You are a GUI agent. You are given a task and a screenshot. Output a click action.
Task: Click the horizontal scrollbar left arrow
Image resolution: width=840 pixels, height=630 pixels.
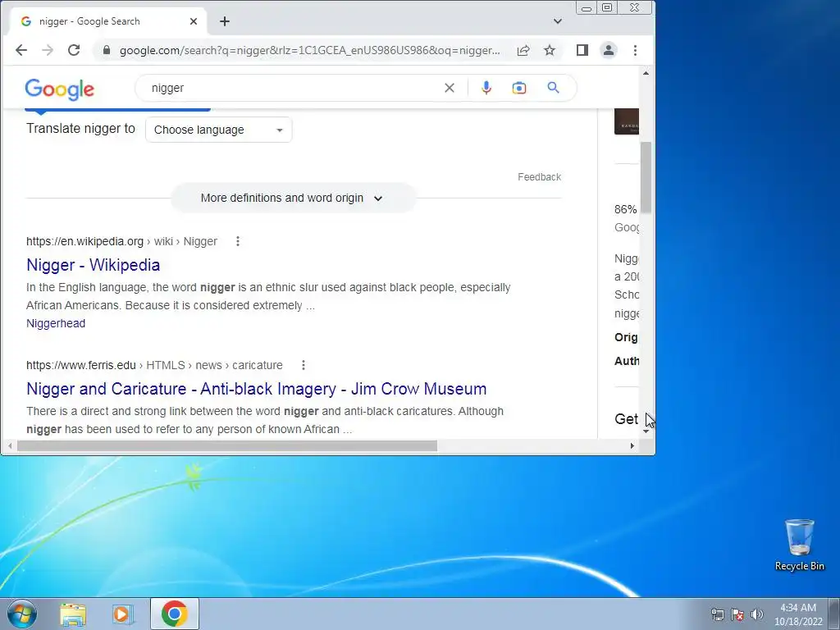click(10, 445)
